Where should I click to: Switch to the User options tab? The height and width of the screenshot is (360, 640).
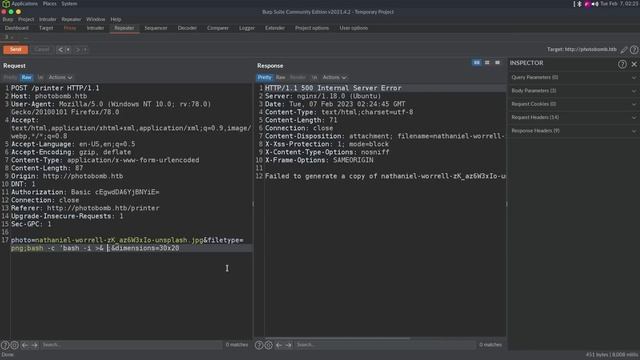(354, 28)
